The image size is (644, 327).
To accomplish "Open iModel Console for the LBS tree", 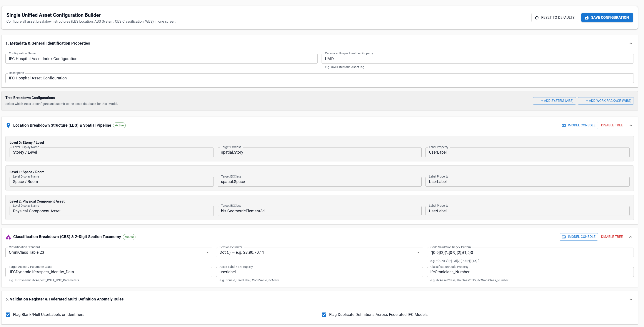I will 579,125.
